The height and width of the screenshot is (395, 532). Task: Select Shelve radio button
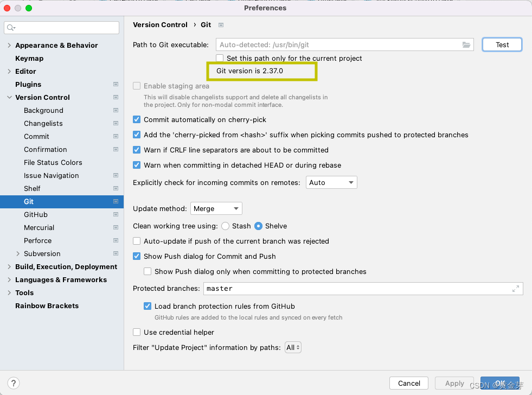tap(259, 226)
